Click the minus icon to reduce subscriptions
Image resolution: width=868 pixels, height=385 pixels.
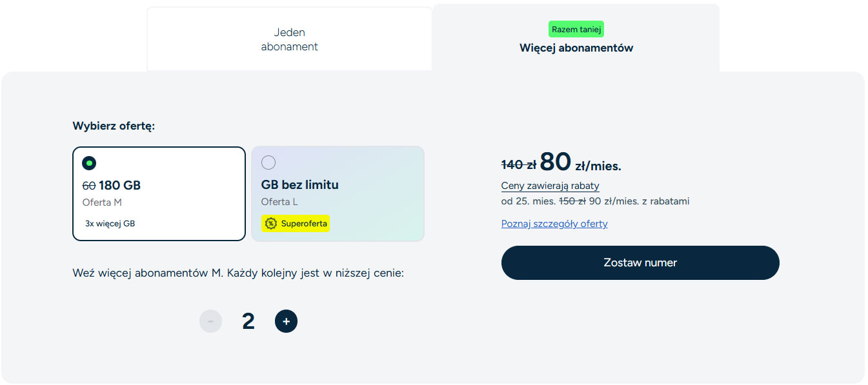pos(210,321)
